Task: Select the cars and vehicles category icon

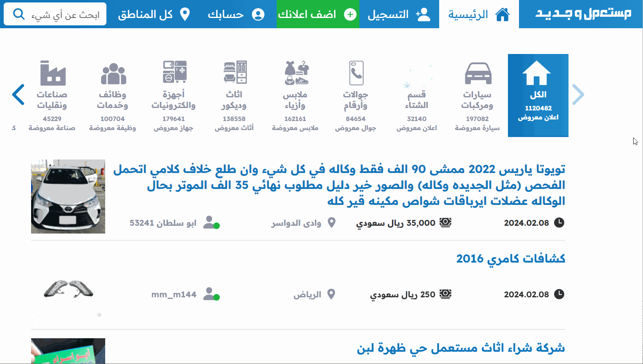Action: (x=478, y=73)
